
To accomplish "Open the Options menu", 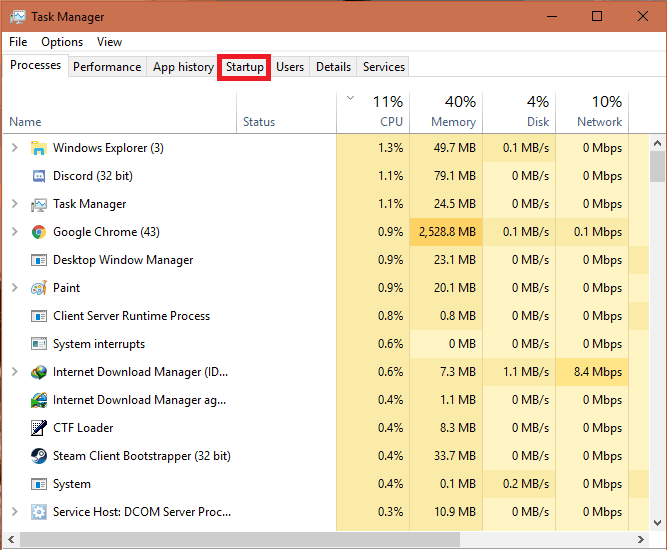I will (x=62, y=42).
